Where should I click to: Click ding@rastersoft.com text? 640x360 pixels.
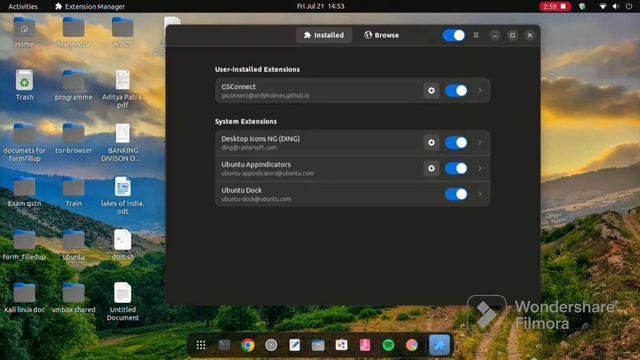tap(249, 147)
